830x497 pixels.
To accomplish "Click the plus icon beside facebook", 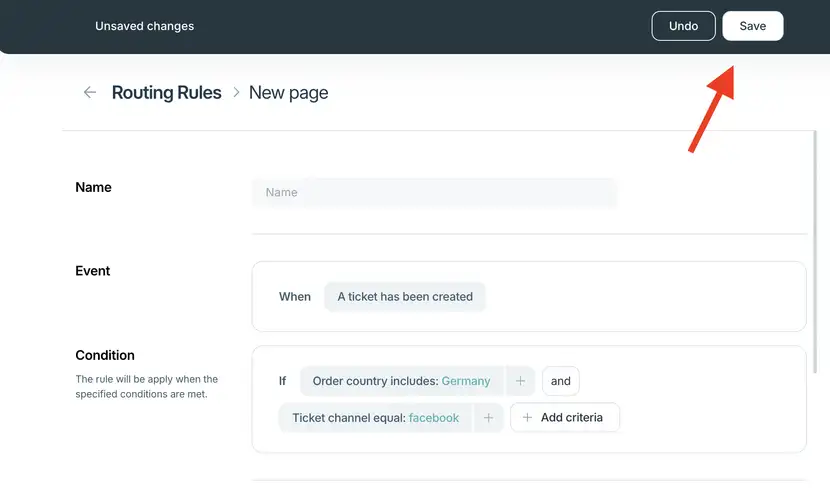I will (489, 418).
